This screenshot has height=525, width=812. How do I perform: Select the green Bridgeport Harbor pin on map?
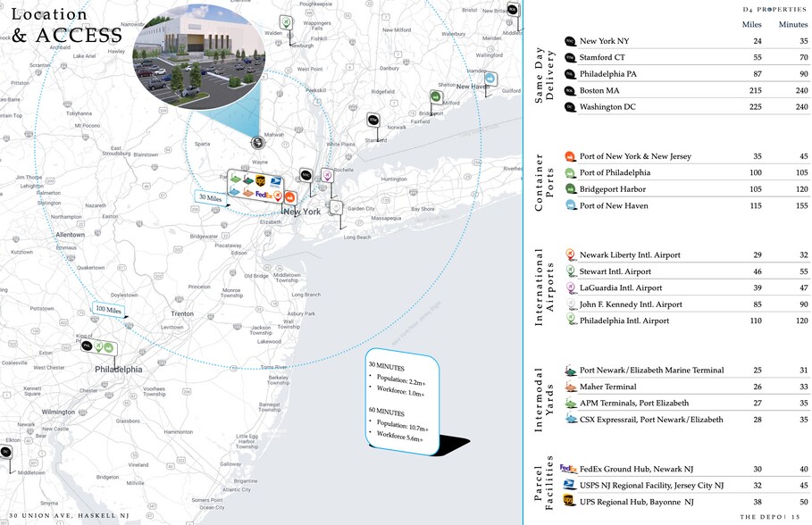pyautogui.click(x=436, y=96)
